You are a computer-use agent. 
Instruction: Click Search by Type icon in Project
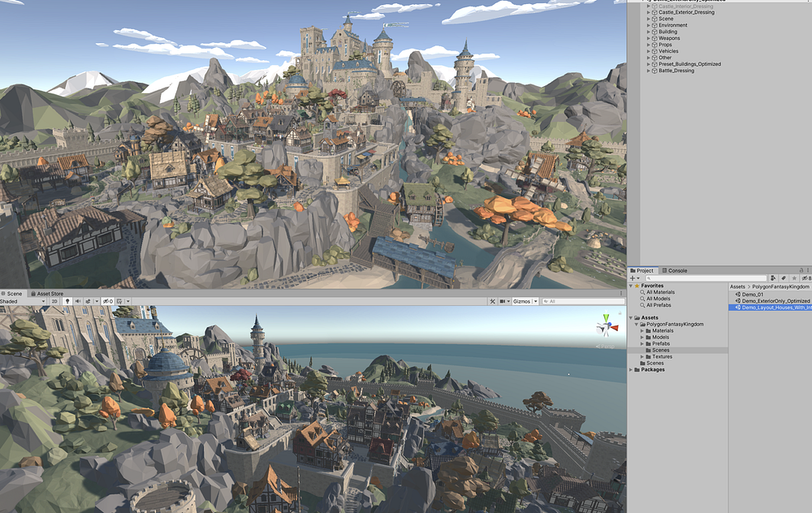773,278
